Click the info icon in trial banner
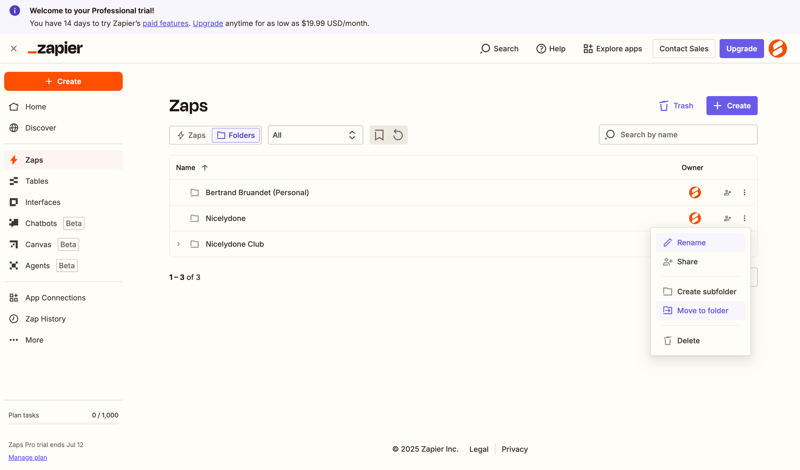 [15, 10]
